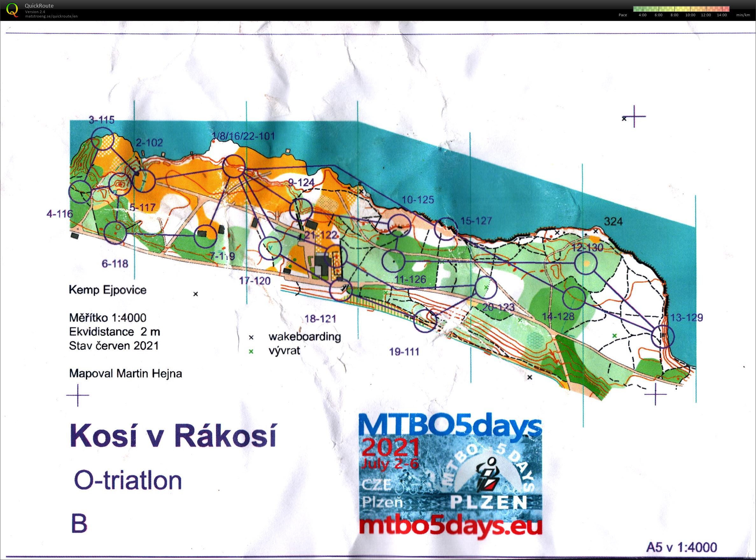Click the QuickRoute Q logo
The width and height of the screenshot is (756, 560).
12,10
